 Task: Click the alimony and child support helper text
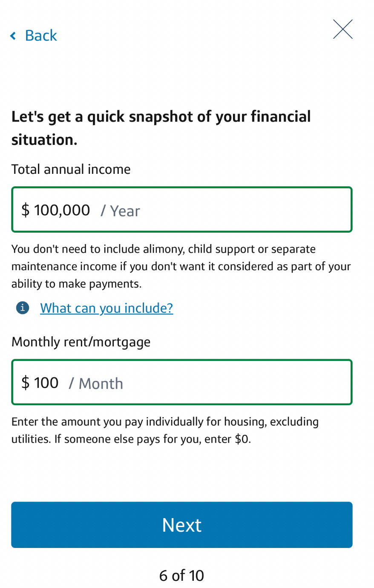(181, 266)
